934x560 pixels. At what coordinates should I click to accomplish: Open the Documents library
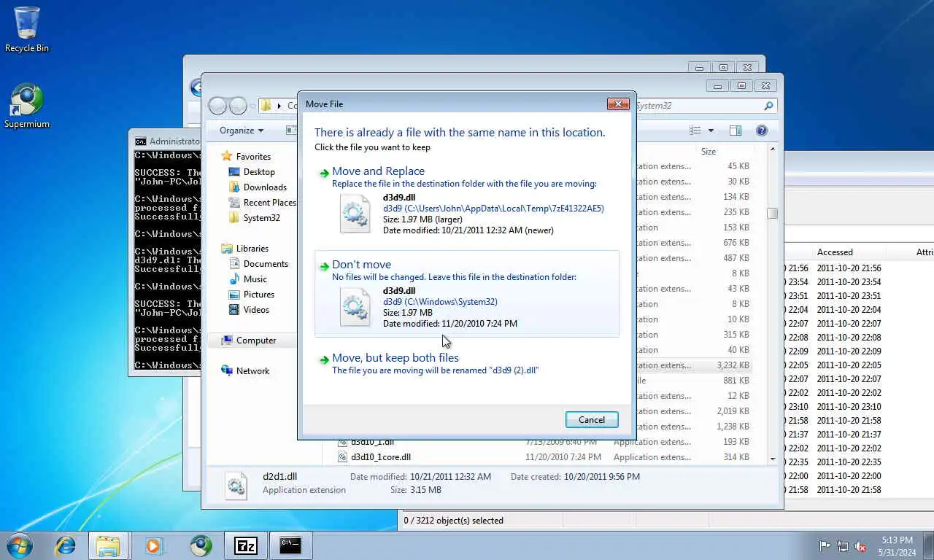[266, 263]
